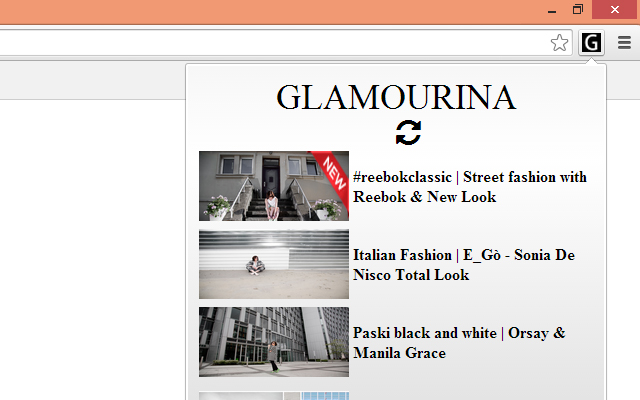
Task: Open the GLAMOURINA title link
Action: tap(396, 98)
